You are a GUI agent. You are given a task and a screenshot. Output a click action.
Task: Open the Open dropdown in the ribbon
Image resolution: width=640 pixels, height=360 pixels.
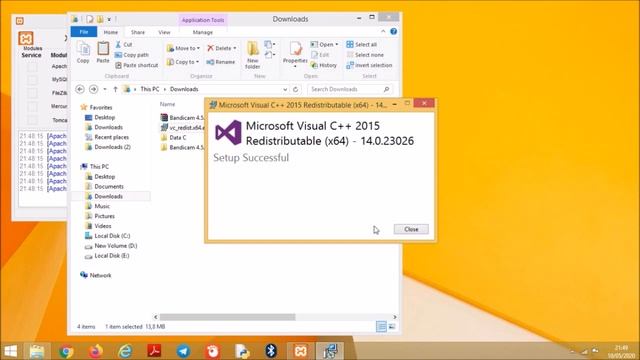tap(324, 44)
